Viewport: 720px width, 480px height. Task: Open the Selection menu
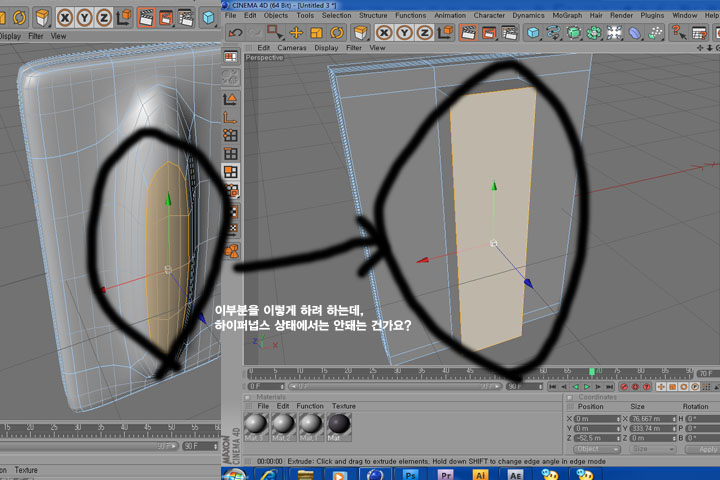tap(336, 15)
